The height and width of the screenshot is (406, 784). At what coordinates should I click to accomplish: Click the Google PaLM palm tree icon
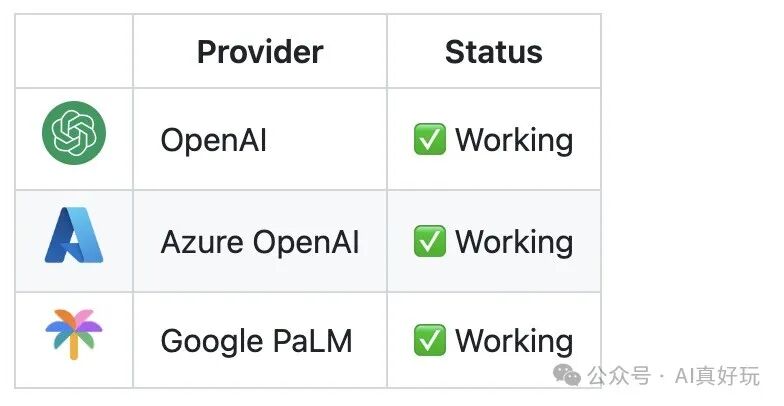coord(74,334)
